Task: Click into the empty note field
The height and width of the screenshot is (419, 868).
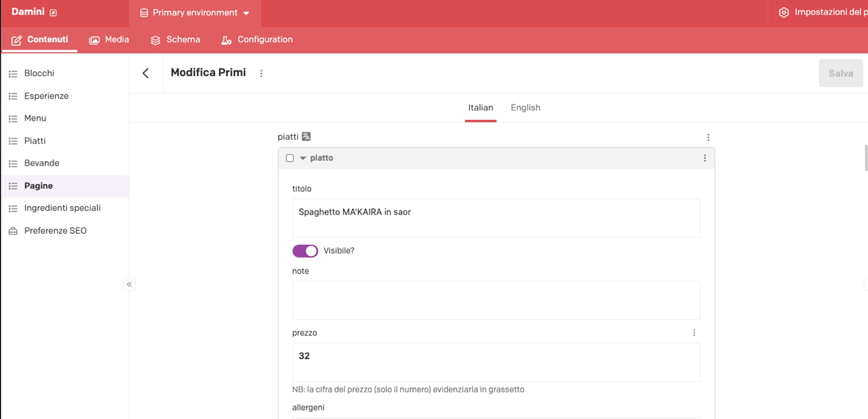Action: pyautogui.click(x=496, y=300)
